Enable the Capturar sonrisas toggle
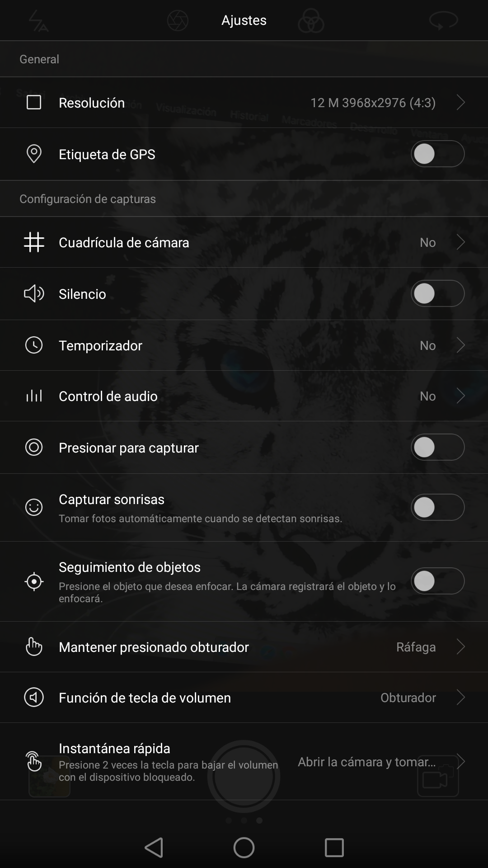The height and width of the screenshot is (868, 488). (437, 507)
